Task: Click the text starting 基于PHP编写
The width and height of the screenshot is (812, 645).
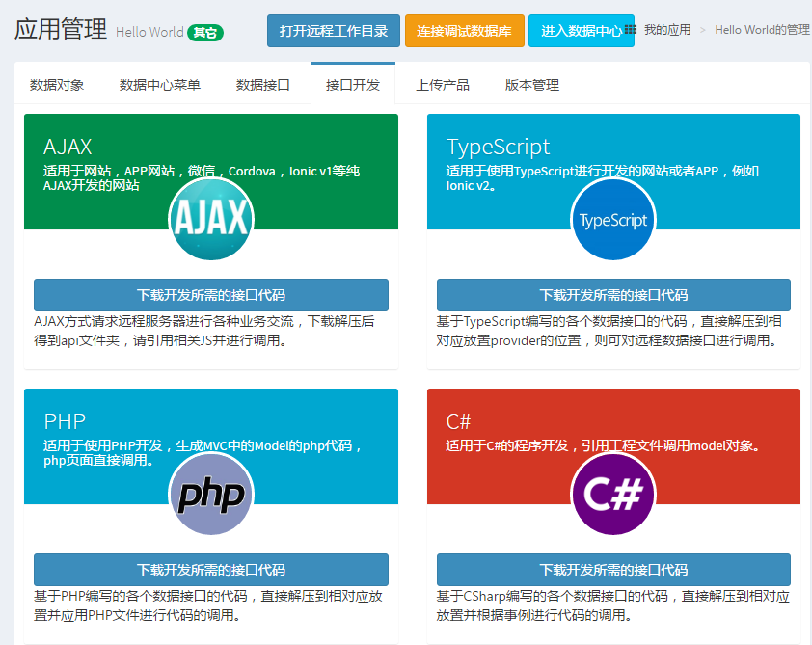Action: coord(208,605)
